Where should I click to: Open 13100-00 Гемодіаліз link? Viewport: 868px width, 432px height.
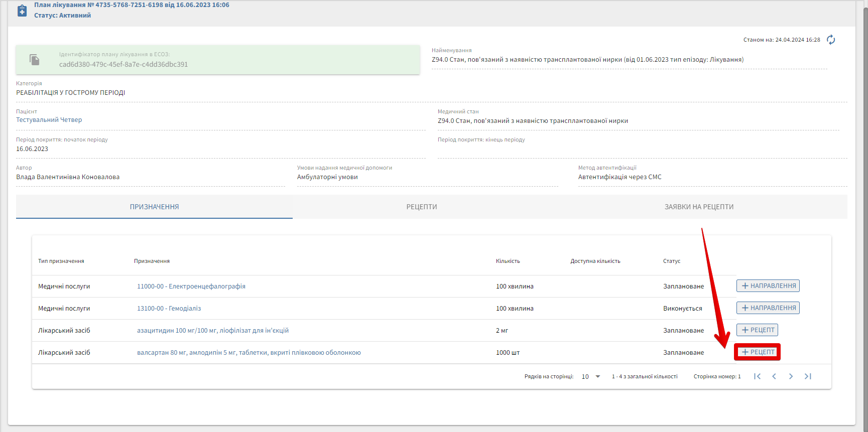169,309
